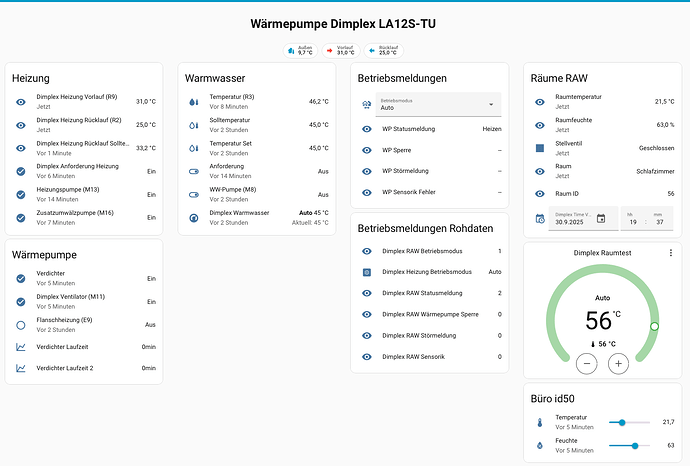Open Dimplex Raumtest three-dot menu
690x466 pixels.
(671, 253)
